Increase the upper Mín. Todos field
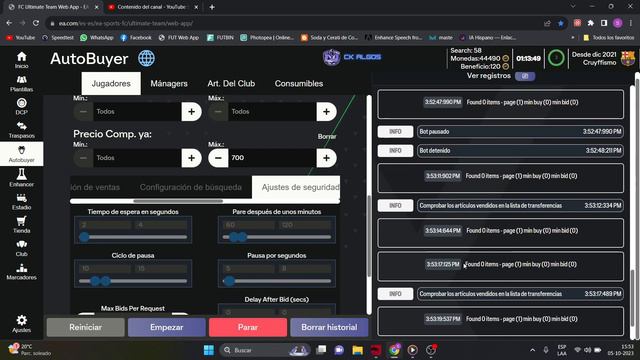This screenshot has height=360, width=640. coord(191,111)
